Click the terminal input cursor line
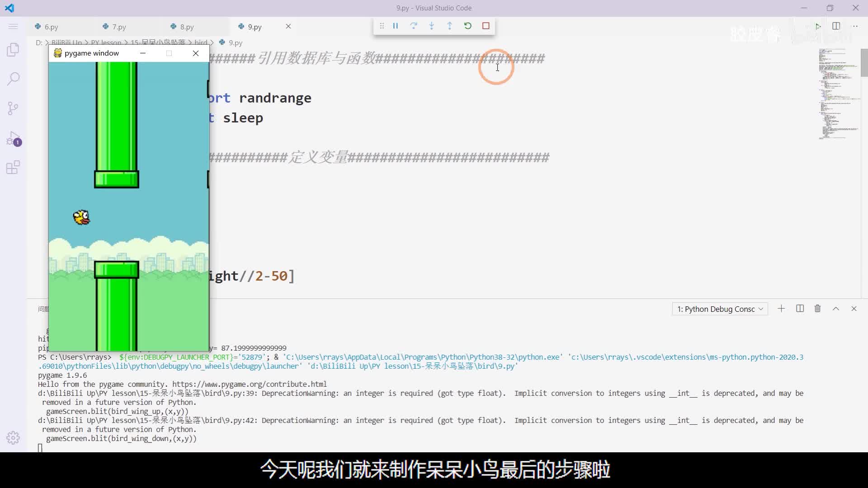 (x=40, y=448)
